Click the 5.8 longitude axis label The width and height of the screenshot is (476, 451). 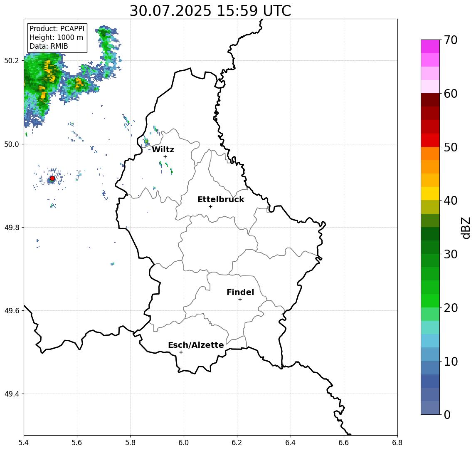coord(130,443)
